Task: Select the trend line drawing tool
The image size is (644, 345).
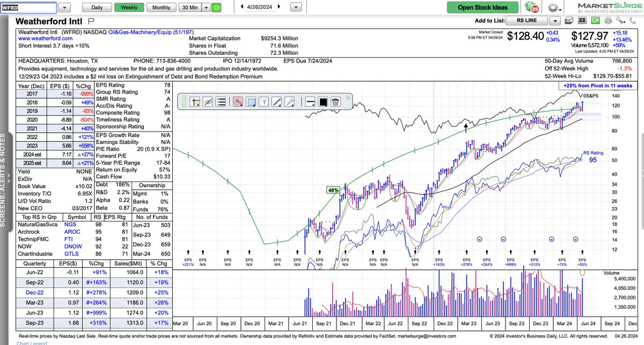Action: pos(276,102)
